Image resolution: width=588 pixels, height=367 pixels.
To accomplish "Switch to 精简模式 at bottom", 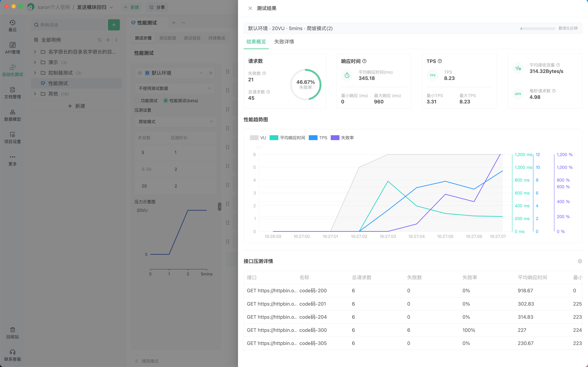I will tap(147, 361).
